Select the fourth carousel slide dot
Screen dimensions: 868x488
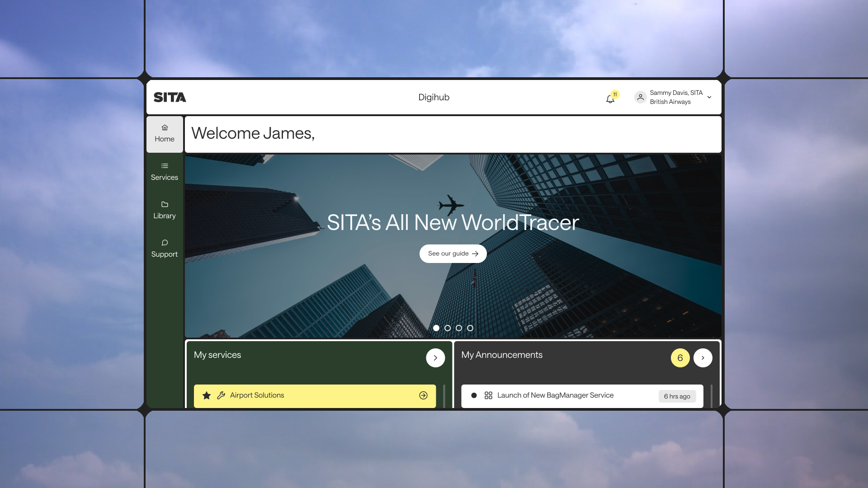point(470,328)
